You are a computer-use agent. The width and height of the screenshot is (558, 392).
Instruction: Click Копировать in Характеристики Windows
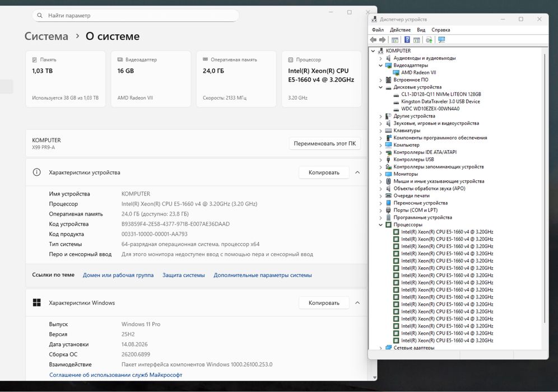coord(324,303)
